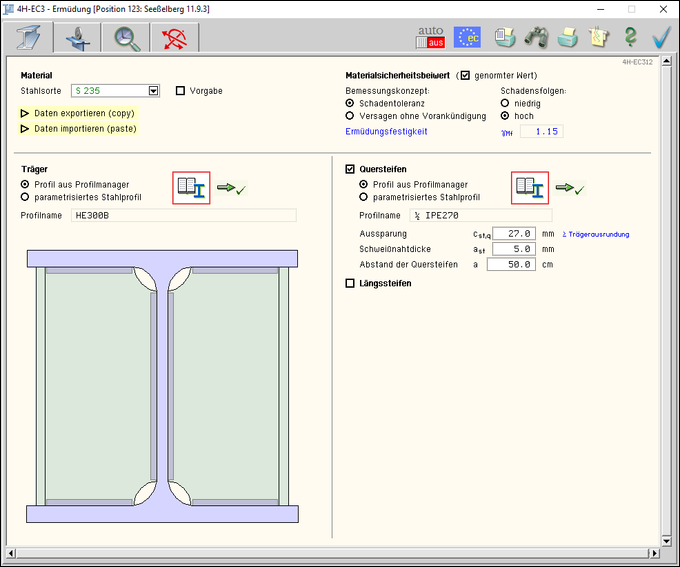Enable the Vorgabe checkbox
The width and height of the screenshot is (680, 567).
point(181,91)
